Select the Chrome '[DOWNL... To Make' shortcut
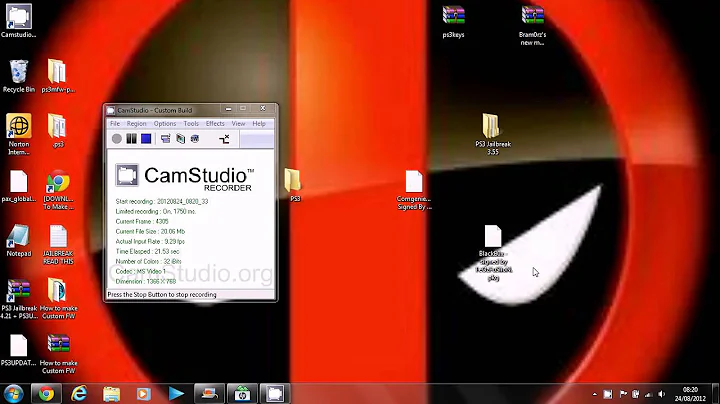 click(x=58, y=190)
